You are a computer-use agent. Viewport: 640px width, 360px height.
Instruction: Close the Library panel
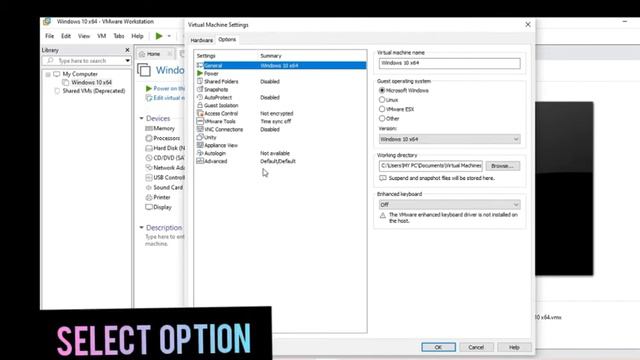(127, 50)
